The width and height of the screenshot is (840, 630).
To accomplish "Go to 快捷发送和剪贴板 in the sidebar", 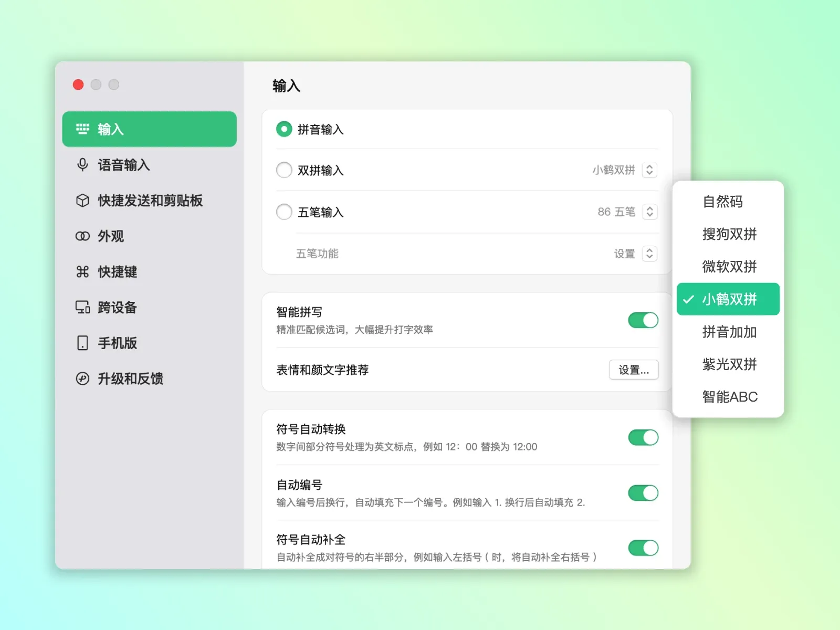I will tap(149, 201).
